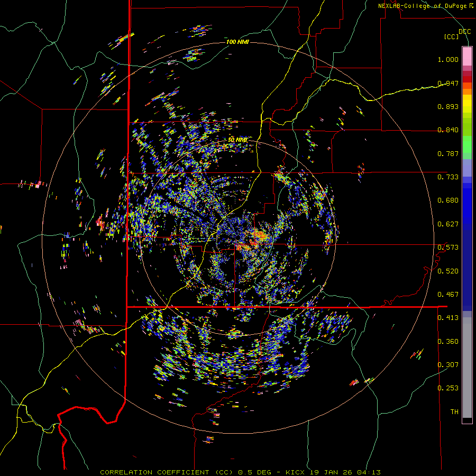Click the 50 NMI range ring label

[x=237, y=140]
